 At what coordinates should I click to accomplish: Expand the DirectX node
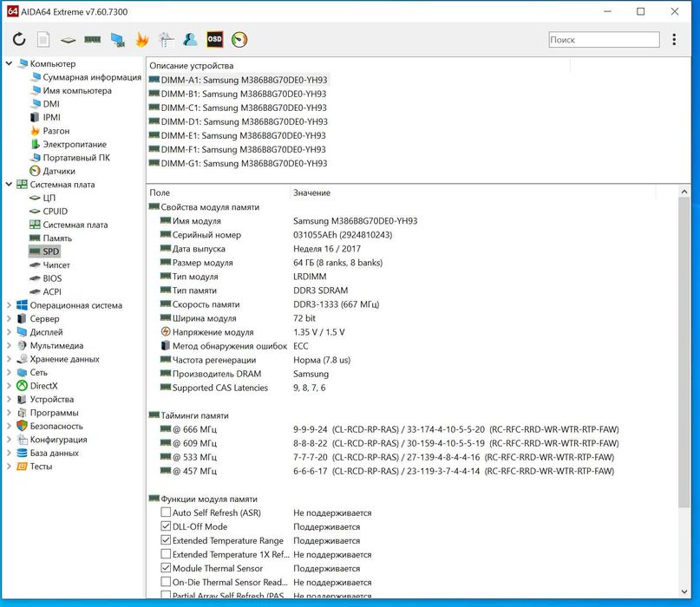(x=9, y=386)
